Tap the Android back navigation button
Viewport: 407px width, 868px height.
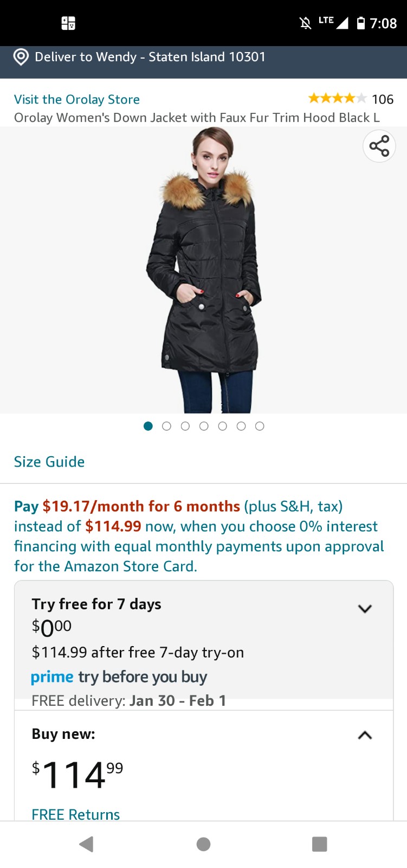(x=87, y=844)
